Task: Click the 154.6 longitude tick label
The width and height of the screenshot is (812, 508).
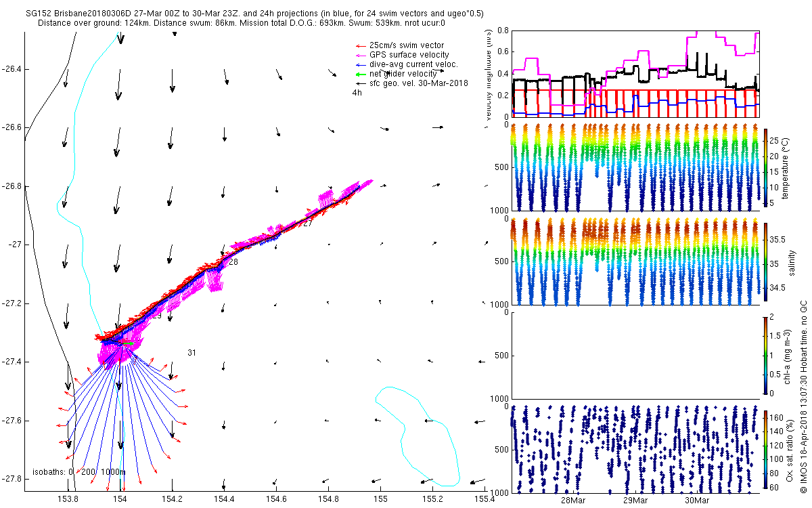Action: 276,499
